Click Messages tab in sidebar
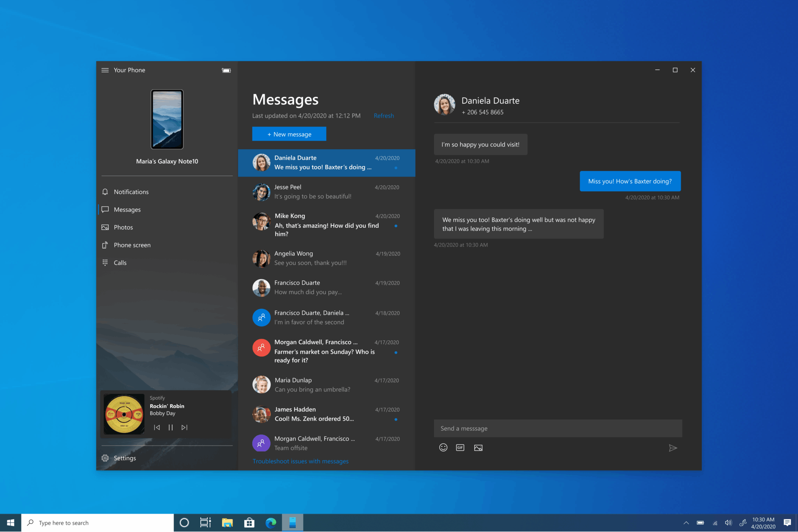798x532 pixels. [127, 209]
